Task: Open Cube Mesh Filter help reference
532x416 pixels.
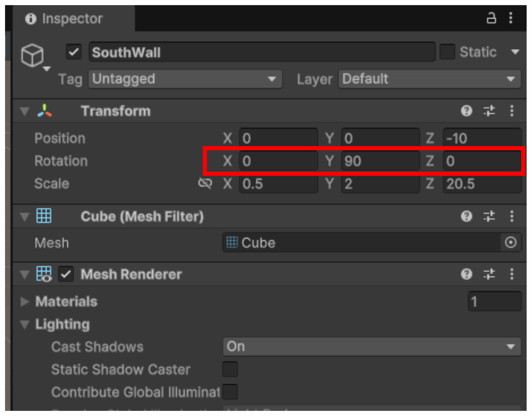Action: pyautogui.click(x=467, y=216)
